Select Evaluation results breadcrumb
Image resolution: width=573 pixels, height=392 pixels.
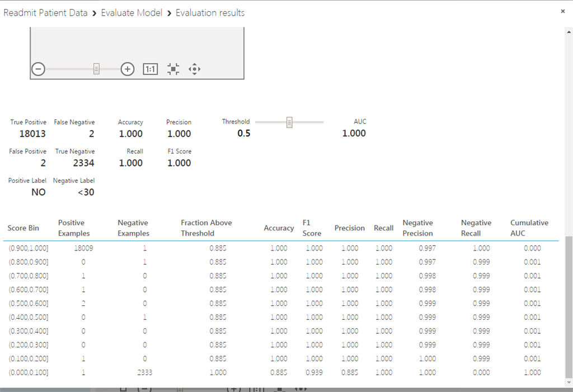(x=210, y=13)
